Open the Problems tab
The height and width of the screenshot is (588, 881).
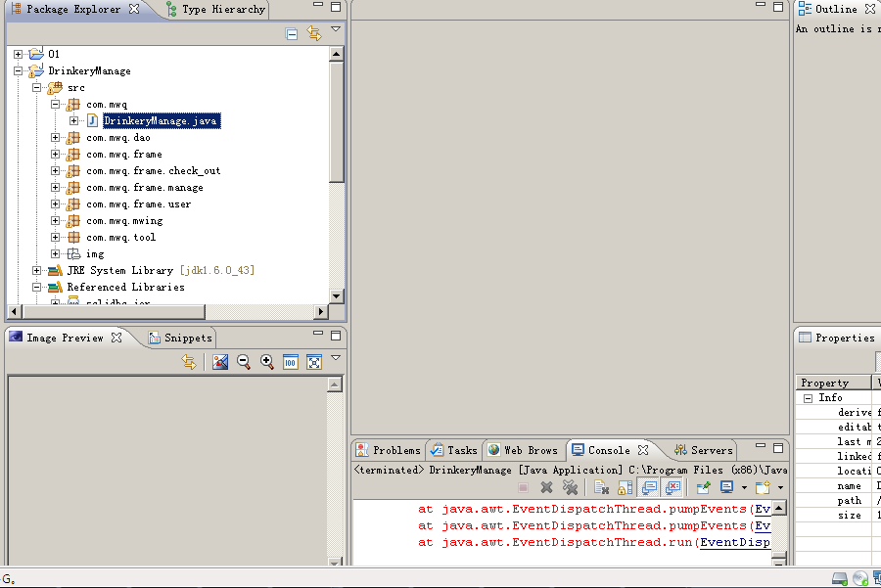[390, 450]
